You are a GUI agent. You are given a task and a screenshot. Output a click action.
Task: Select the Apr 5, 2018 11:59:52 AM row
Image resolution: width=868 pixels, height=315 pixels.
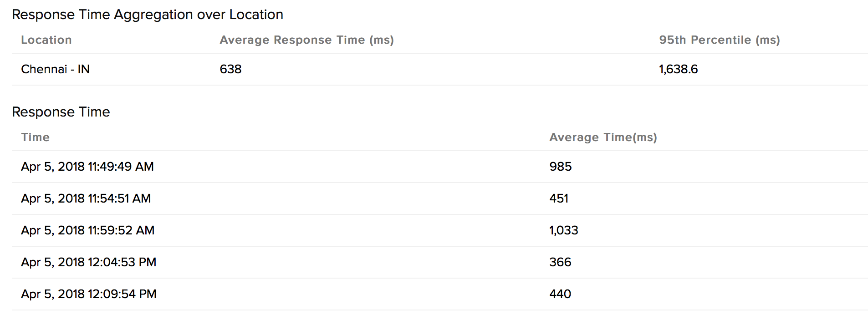[88, 230]
